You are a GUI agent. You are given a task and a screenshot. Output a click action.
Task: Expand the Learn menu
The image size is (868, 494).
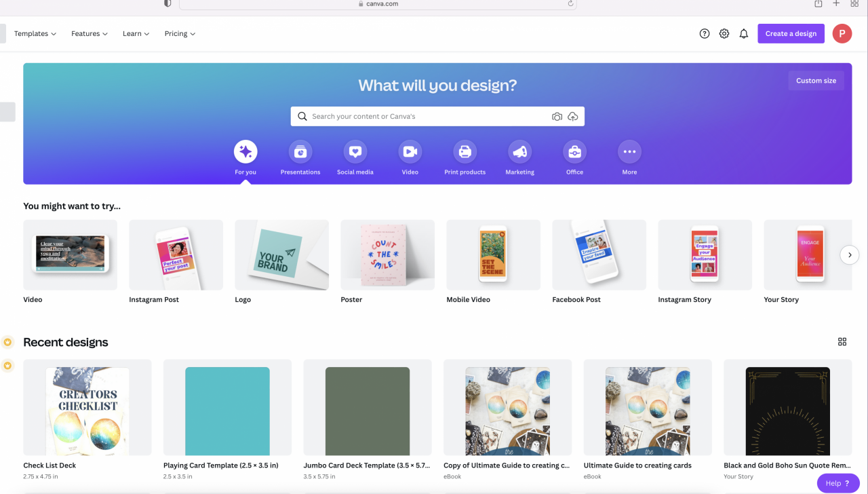(136, 34)
